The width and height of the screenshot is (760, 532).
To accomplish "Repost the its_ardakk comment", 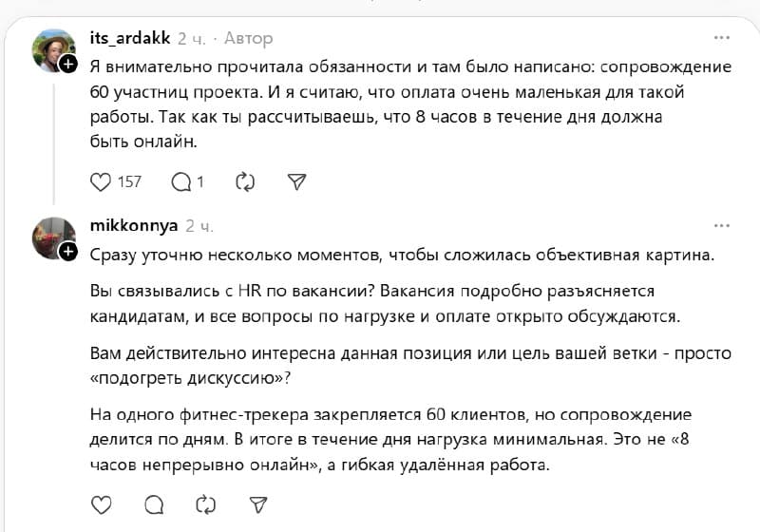I will click(245, 182).
